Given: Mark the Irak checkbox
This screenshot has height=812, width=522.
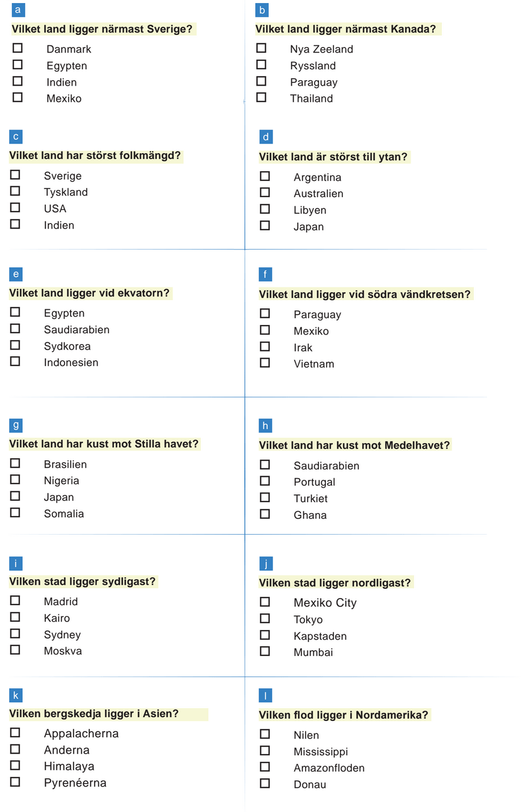Looking at the screenshot, I should pyautogui.click(x=265, y=347).
